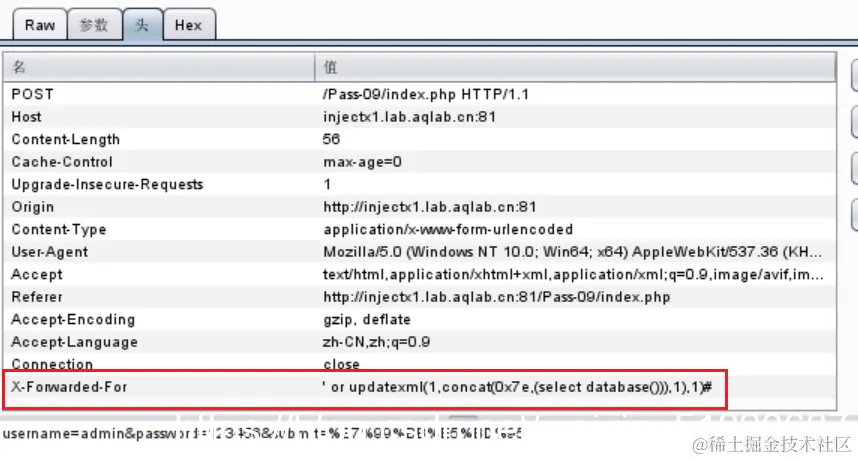Screen dimensions: 858x461
Task: Select the /Pass-09/index.php HTTP/1.1 value
Action: point(426,94)
